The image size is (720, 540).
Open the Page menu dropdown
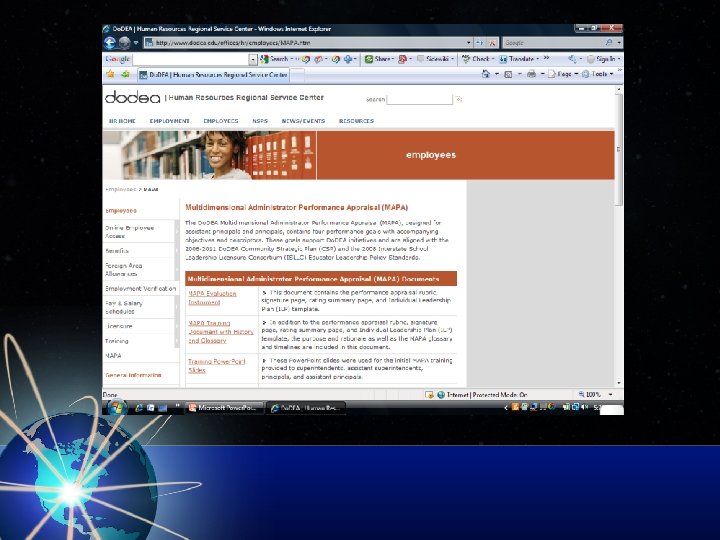[563, 74]
